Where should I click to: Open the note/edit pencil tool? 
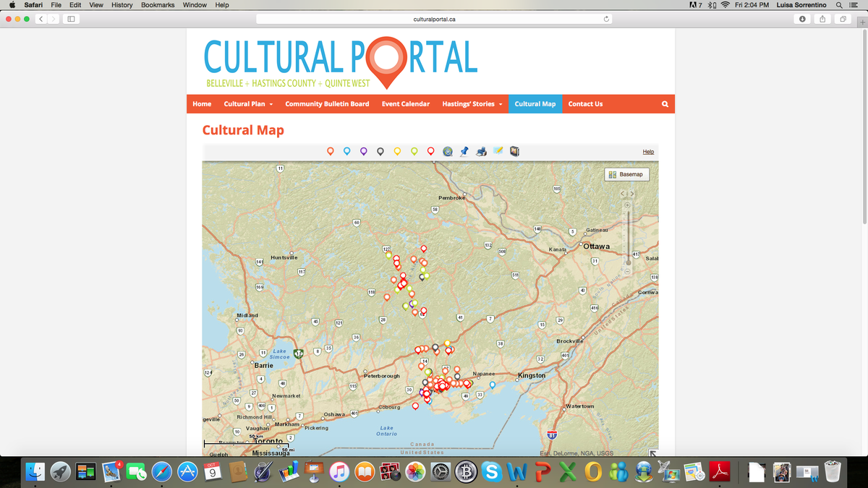[498, 151]
